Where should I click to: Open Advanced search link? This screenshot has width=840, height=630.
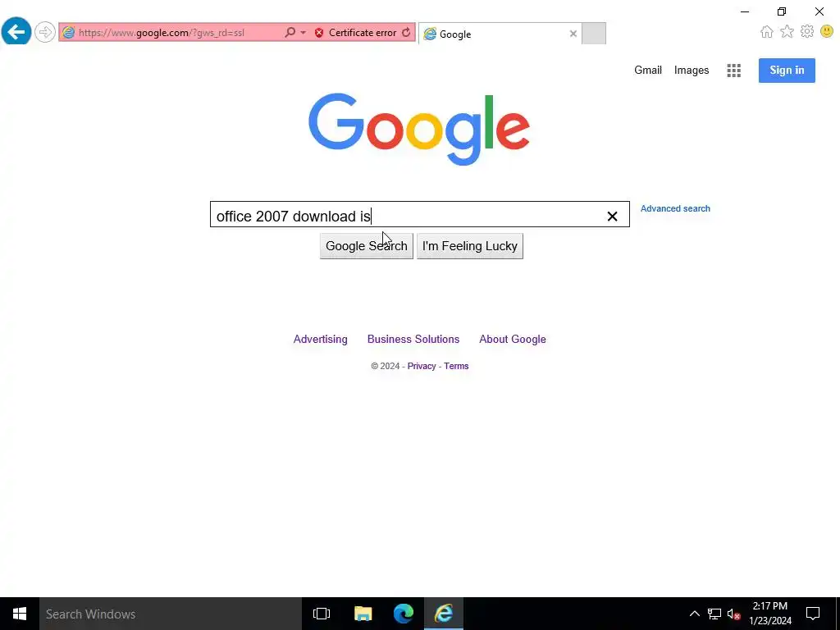675,208
